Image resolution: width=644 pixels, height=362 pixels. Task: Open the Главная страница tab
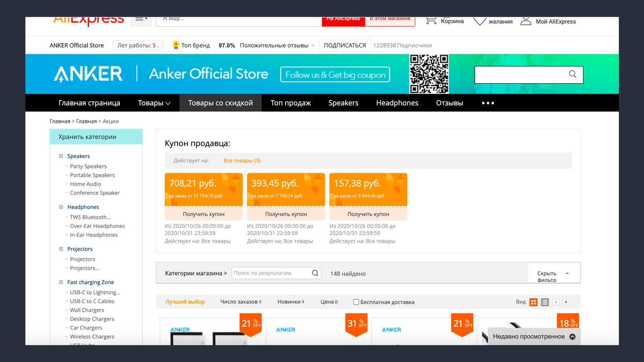coord(89,103)
